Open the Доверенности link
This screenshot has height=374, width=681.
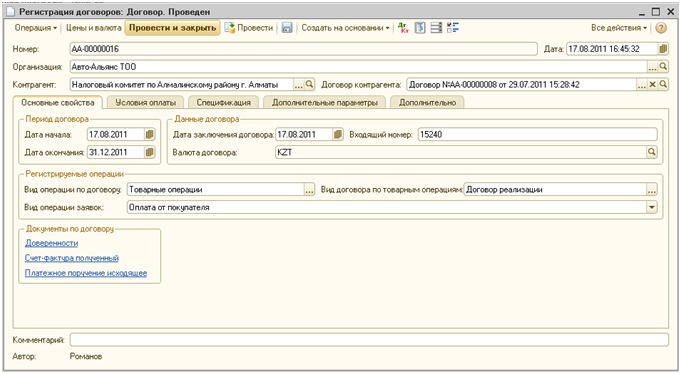click(51, 243)
